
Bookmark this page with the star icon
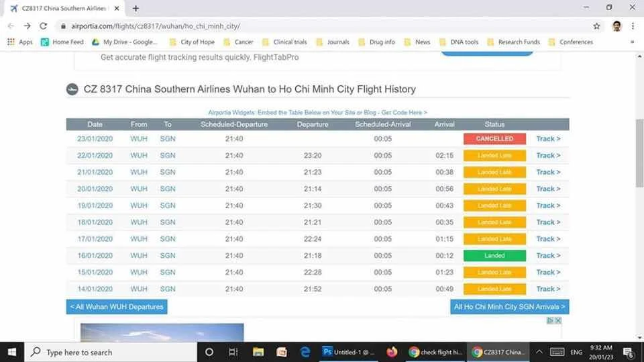point(596,26)
